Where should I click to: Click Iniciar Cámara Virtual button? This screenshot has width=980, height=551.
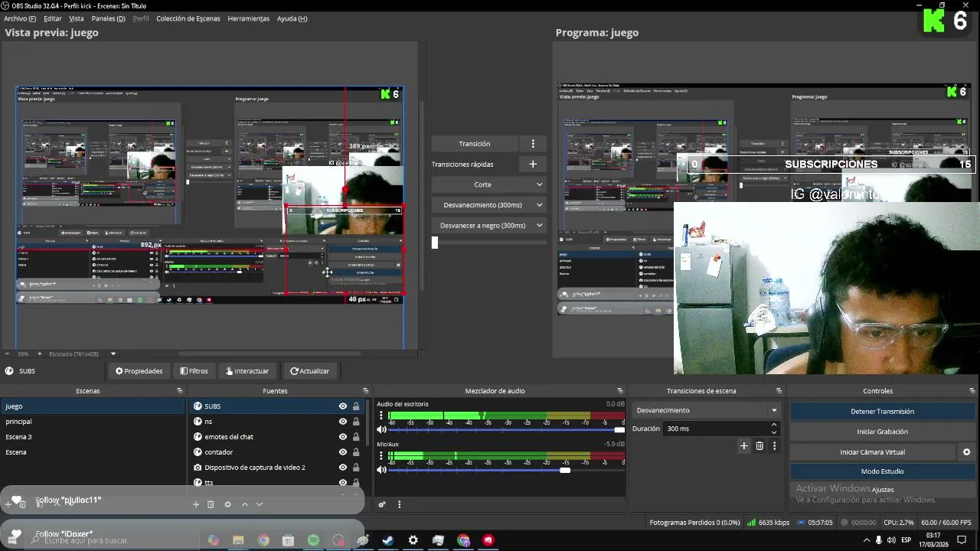point(873,452)
